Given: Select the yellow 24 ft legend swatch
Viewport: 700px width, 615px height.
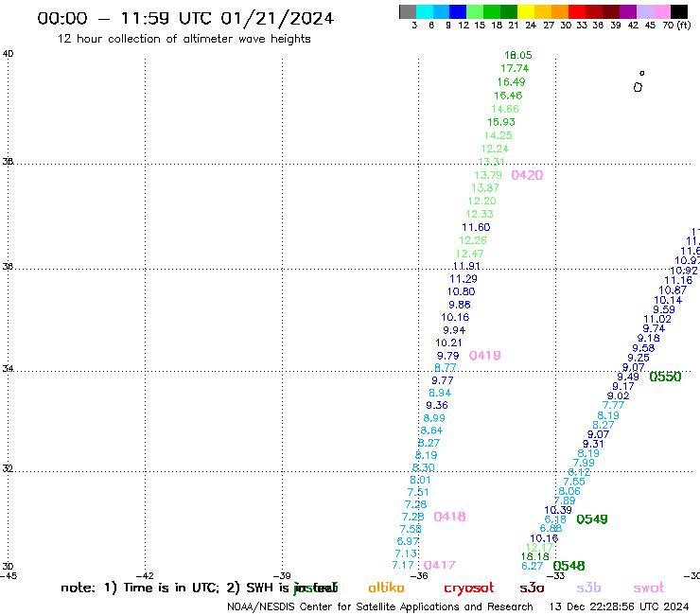Looking at the screenshot, I should point(526,11).
